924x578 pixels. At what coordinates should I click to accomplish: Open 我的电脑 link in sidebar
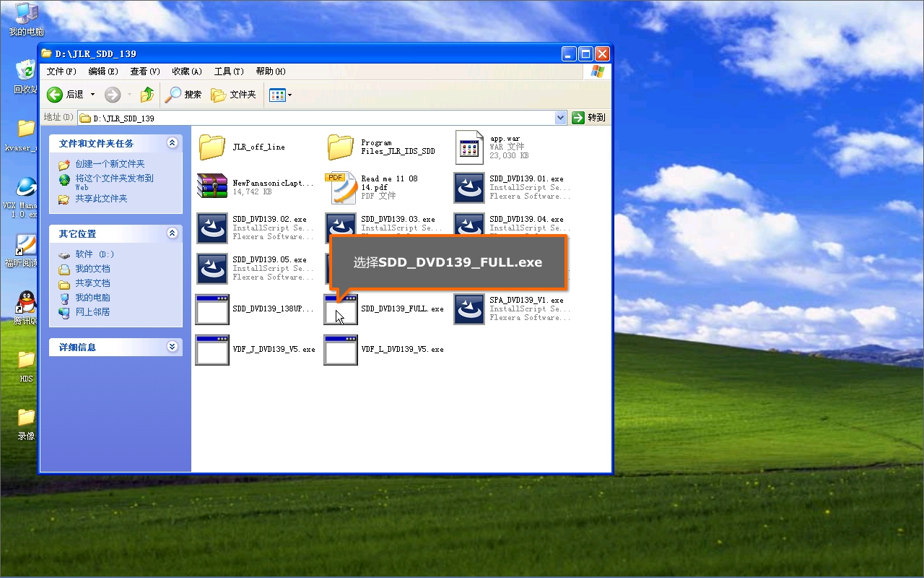pos(92,298)
